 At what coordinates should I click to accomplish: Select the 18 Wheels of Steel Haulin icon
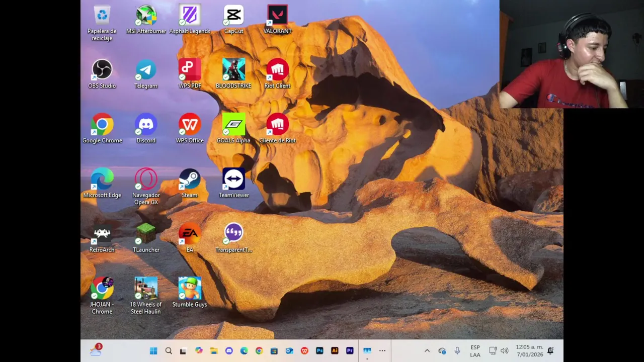point(146,296)
